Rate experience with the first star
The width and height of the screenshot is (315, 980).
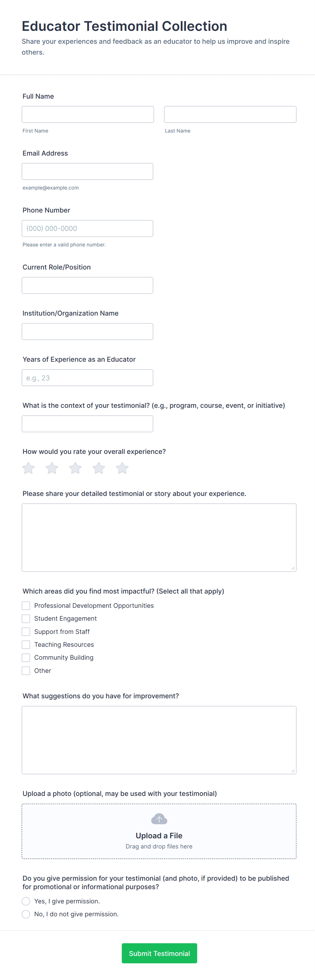[x=28, y=468]
